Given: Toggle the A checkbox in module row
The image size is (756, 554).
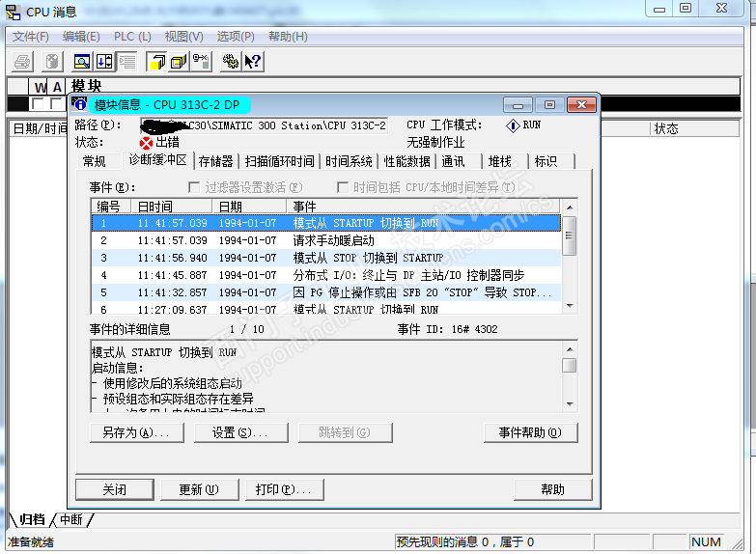Looking at the screenshot, I should (56, 103).
